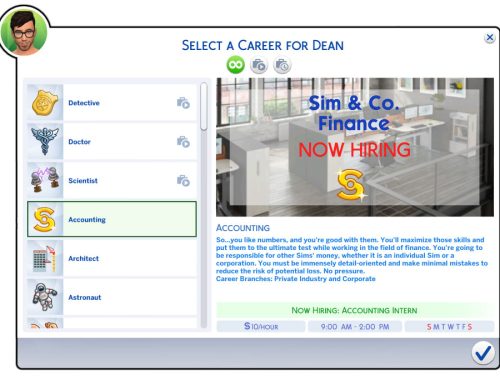This screenshot has height=380, width=500.
Task: Select the Accounting career
Action: 112,219
